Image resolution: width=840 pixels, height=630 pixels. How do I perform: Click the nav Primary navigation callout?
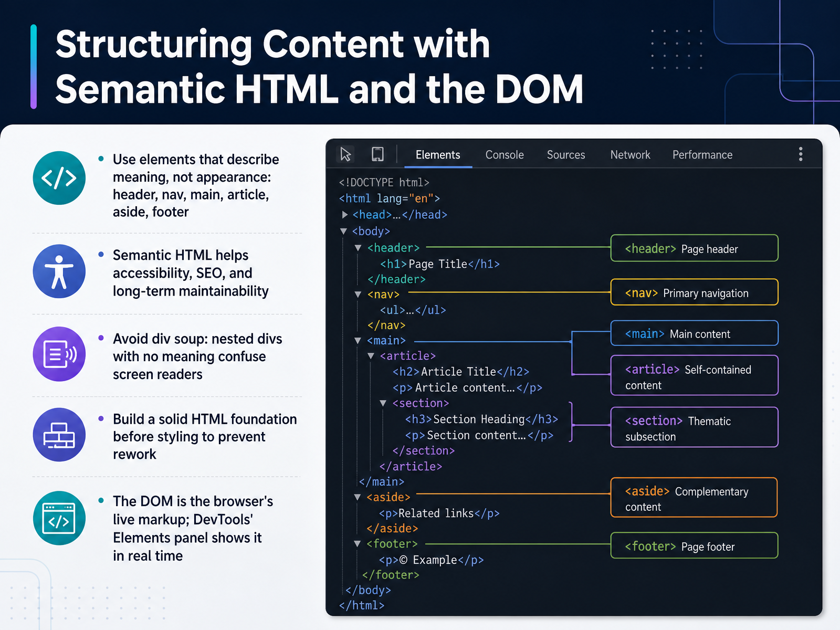(694, 292)
